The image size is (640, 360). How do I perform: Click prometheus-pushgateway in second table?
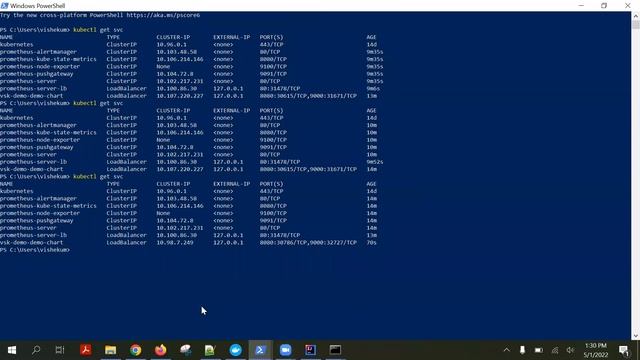point(37,147)
